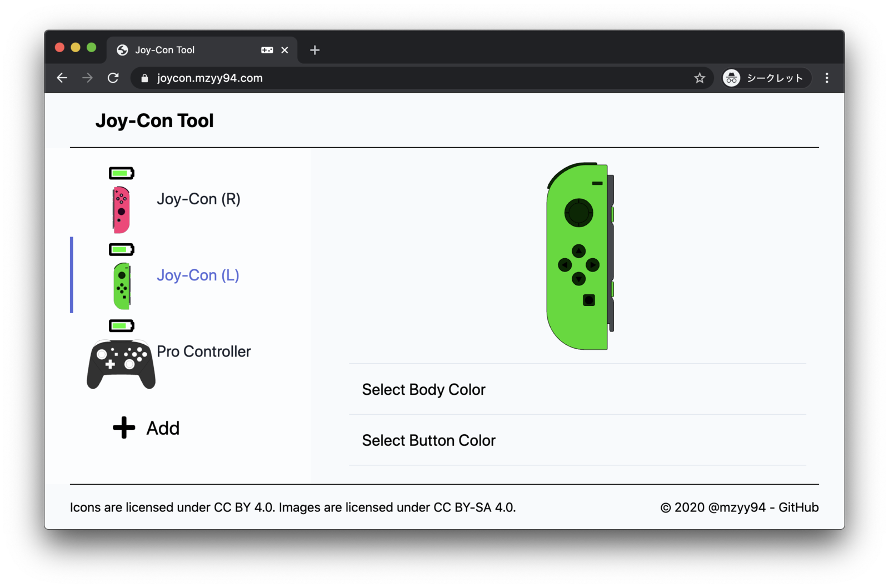Viewport: 889px width, 588px height.
Task: Select the Pro Controller gamepad icon
Action: coord(121,364)
